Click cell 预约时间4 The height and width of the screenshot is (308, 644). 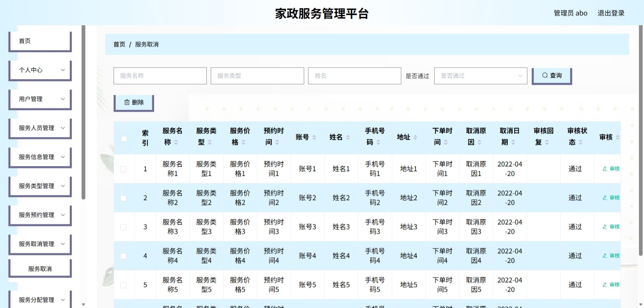[x=274, y=256]
